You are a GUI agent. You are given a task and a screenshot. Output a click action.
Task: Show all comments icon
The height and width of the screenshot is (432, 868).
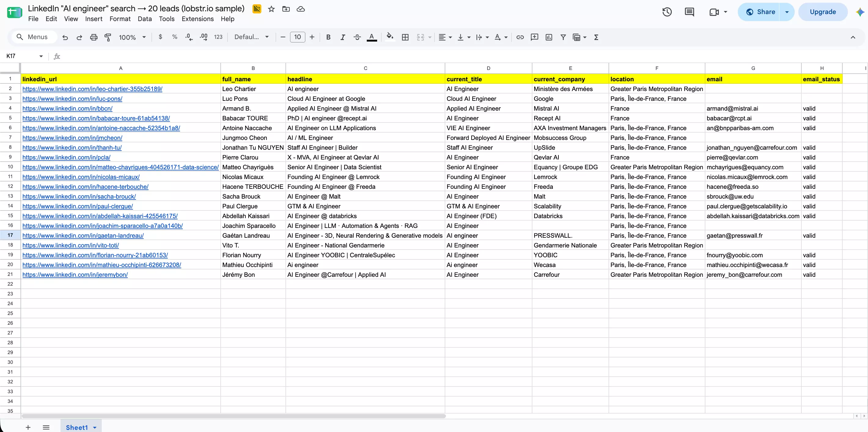click(x=690, y=12)
